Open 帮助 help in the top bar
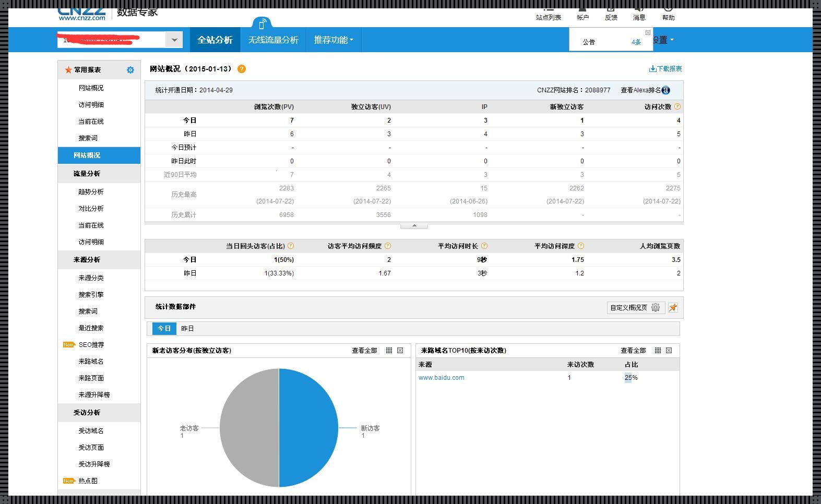Screen dimensions: 821x504 click(x=668, y=13)
